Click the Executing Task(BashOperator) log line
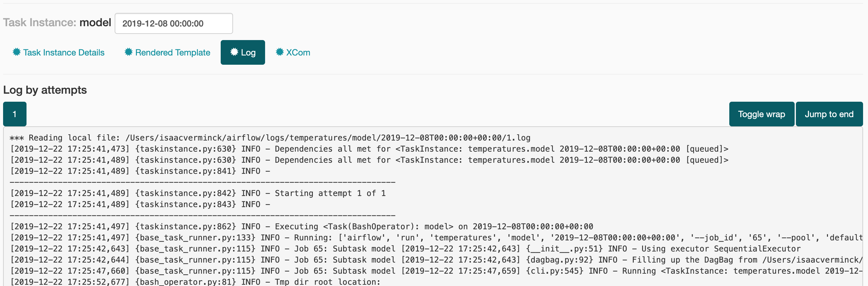 [x=301, y=227]
